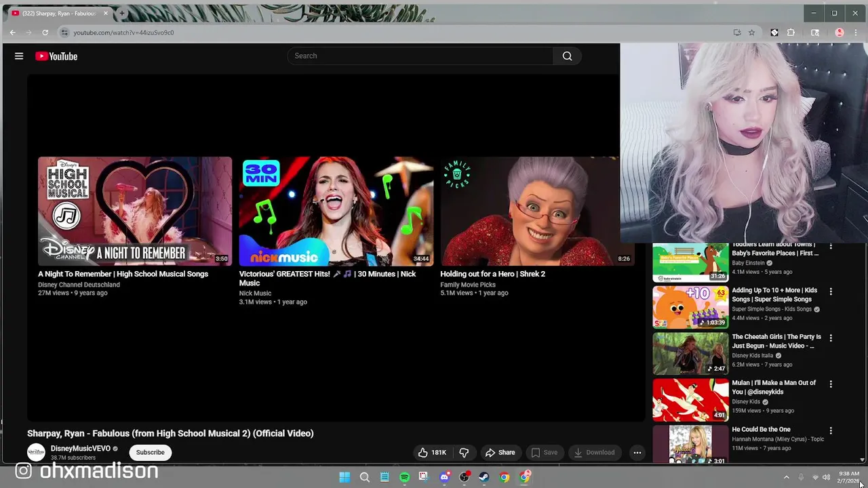Click the Download button

pyautogui.click(x=593, y=452)
